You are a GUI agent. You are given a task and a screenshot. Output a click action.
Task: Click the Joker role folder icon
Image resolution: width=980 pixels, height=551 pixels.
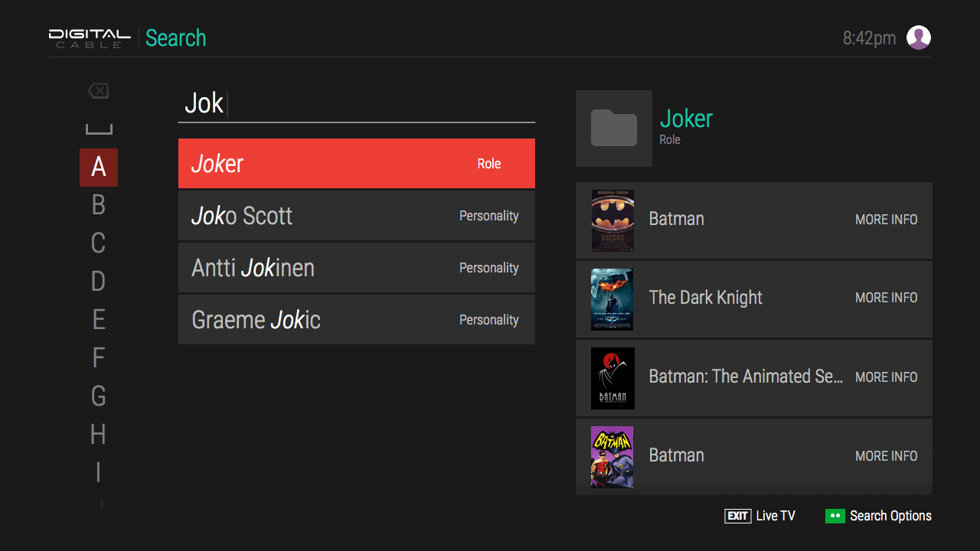613,129
